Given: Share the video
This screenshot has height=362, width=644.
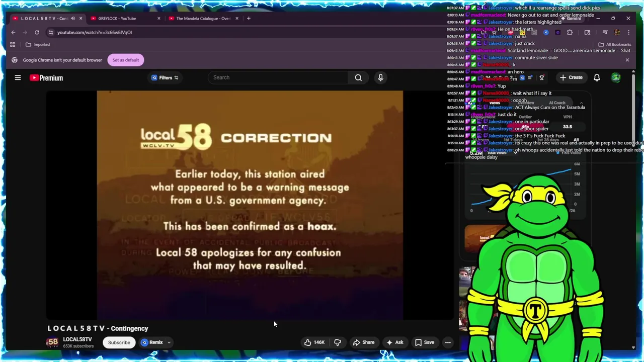Looking at the screenshot, I should pyautogui.click(x=363, y=342).
